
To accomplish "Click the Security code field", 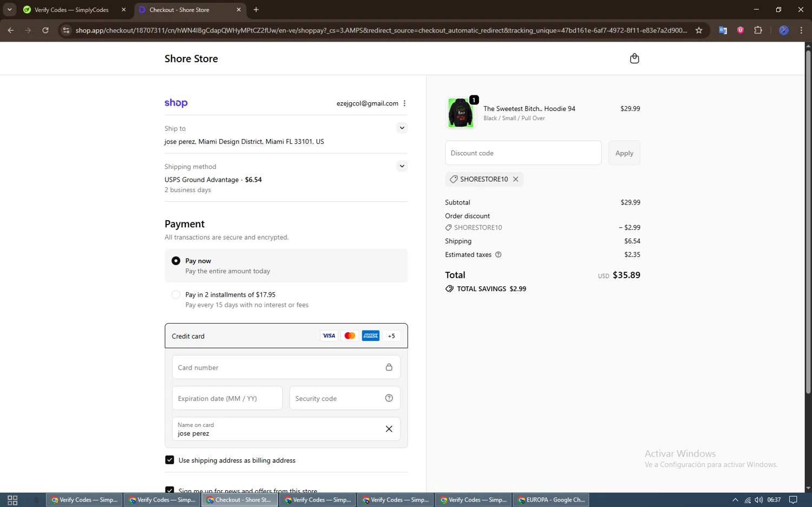I will coord(345,398).
